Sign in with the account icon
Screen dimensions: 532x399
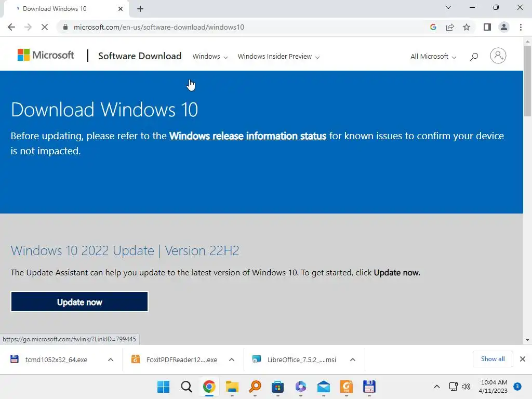click(x=498, y=56)
